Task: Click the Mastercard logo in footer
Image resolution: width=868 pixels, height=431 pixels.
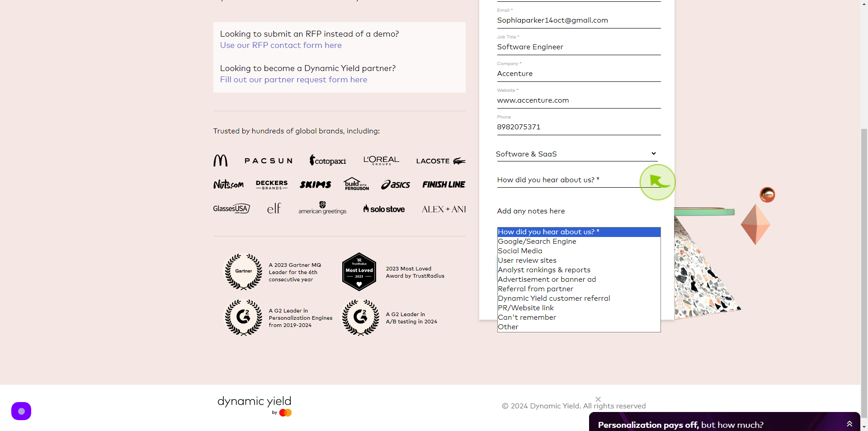Action: tap(285, 412)
